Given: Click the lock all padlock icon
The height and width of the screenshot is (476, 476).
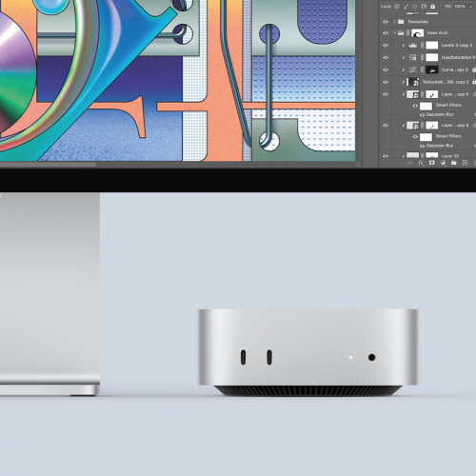Looking at the screenshot, I should (x=432, y=6).
